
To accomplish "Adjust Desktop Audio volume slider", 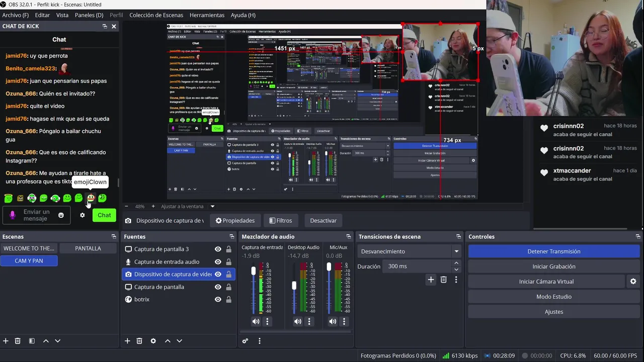I will pos(294,286).
